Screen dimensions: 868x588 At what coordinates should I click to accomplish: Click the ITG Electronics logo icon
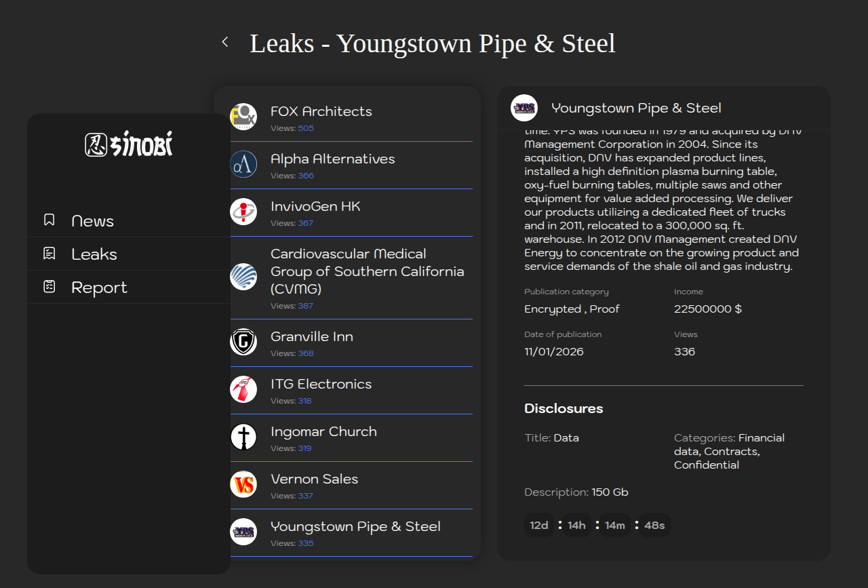[243, 389]
